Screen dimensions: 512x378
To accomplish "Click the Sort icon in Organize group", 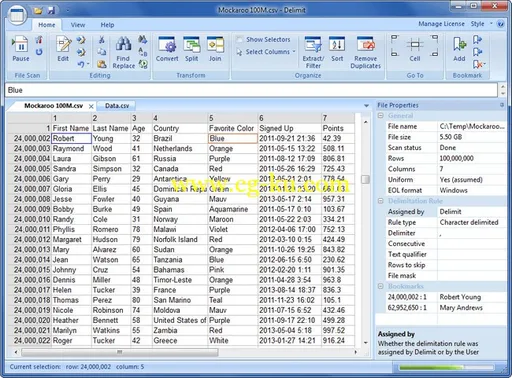I will pyautogui.click(x=337, y=45).
